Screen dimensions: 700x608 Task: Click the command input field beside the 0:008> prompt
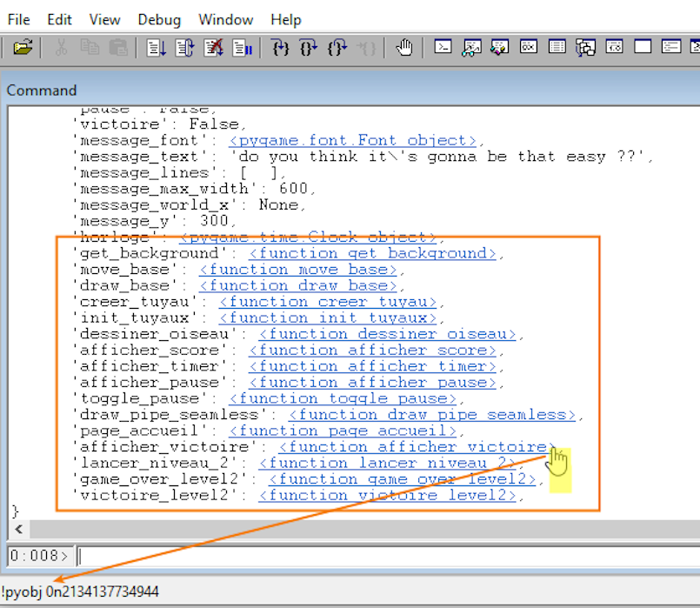click(x=383, y=555)
